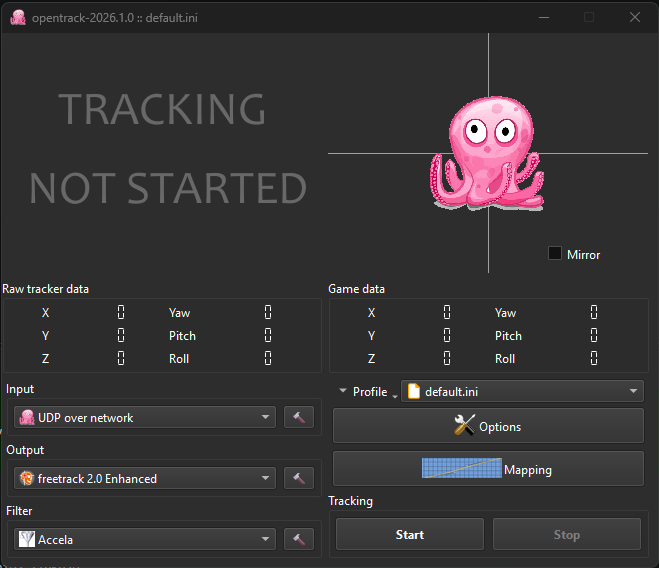Open Output protocol settings hammer icon
Screen dimensions: 659x568
coord(299,478)
